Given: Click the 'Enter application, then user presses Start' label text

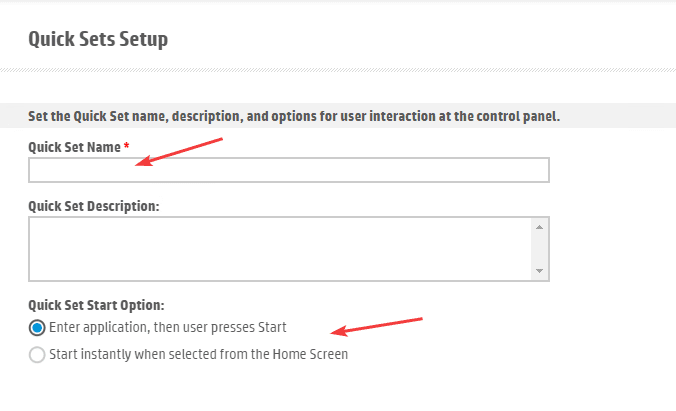Looking at the screenshot, I should tap(167, 328).
